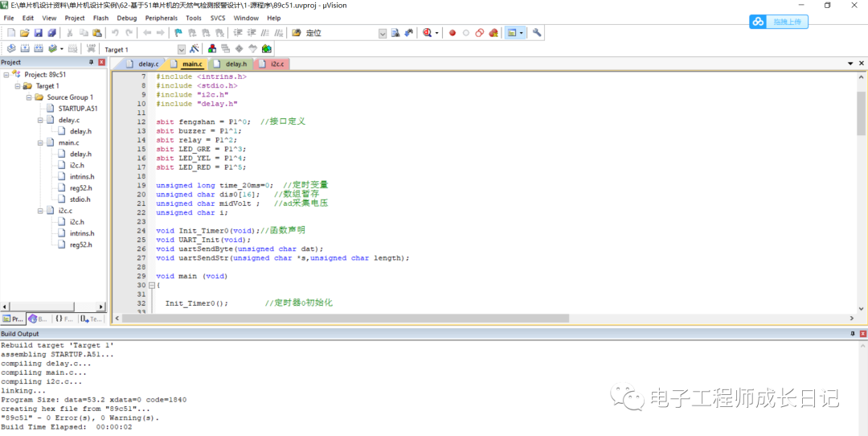The width and height of the screenshot is (868, 436).
Task: Open the find text combo box dropdown
Action: (x=383, y=33)
